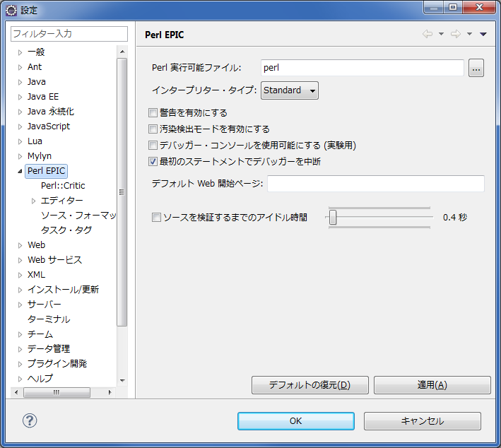
Task: Select the Perl EPIC tree item label
Action: [x=47, y=171]
